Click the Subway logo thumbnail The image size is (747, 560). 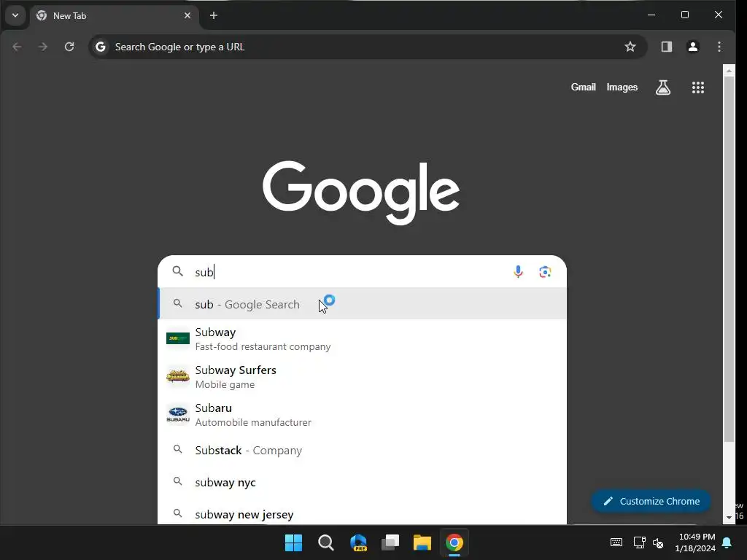[x=178, y=338]
